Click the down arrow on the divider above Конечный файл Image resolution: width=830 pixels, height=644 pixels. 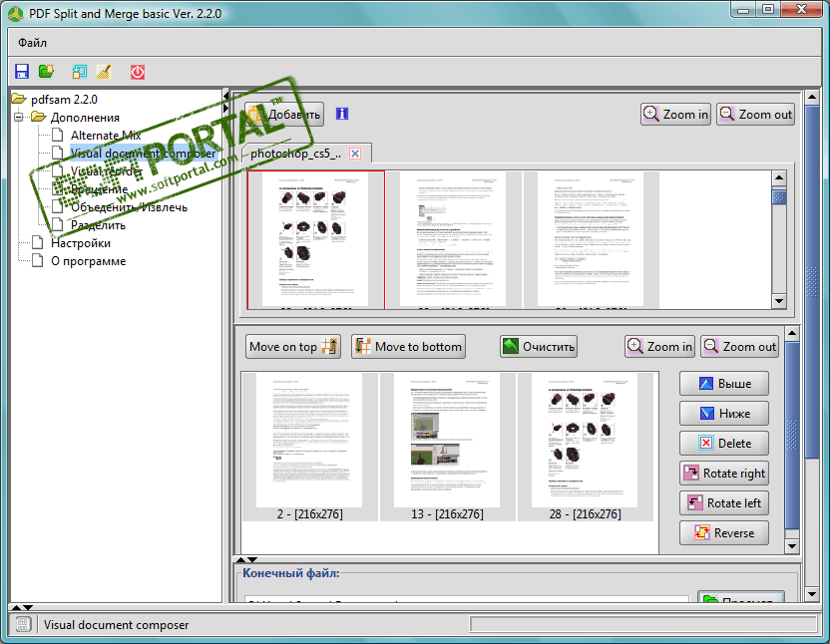click(252, 559)
